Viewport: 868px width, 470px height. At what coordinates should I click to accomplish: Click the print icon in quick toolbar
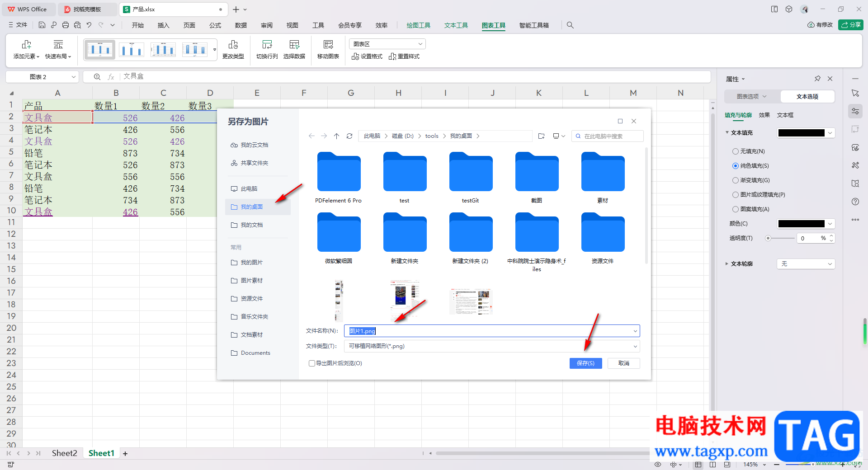(x=66, y=25)
